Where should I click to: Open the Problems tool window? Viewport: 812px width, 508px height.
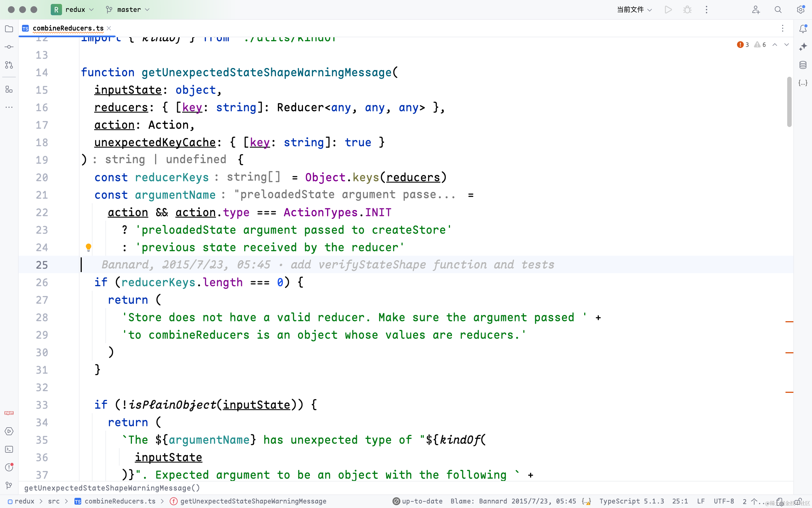point(9,467)
